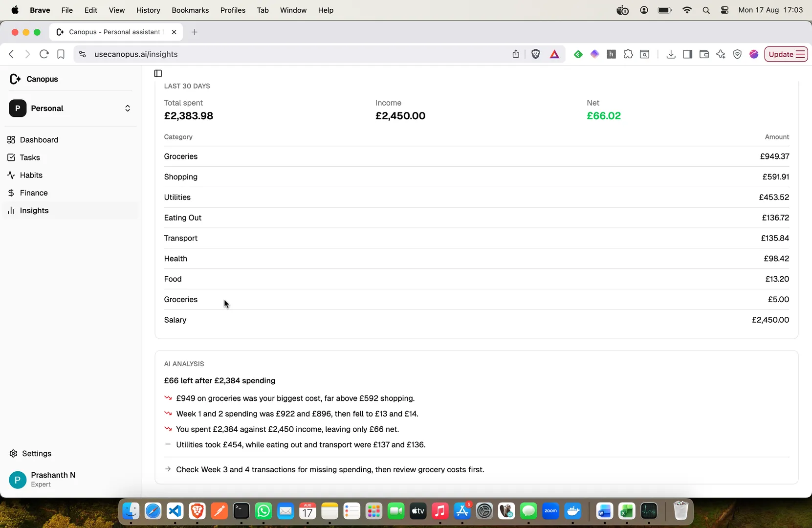This screenshot has height=528, width=812.
Task: Click the Update button
Action: point(786,54)
